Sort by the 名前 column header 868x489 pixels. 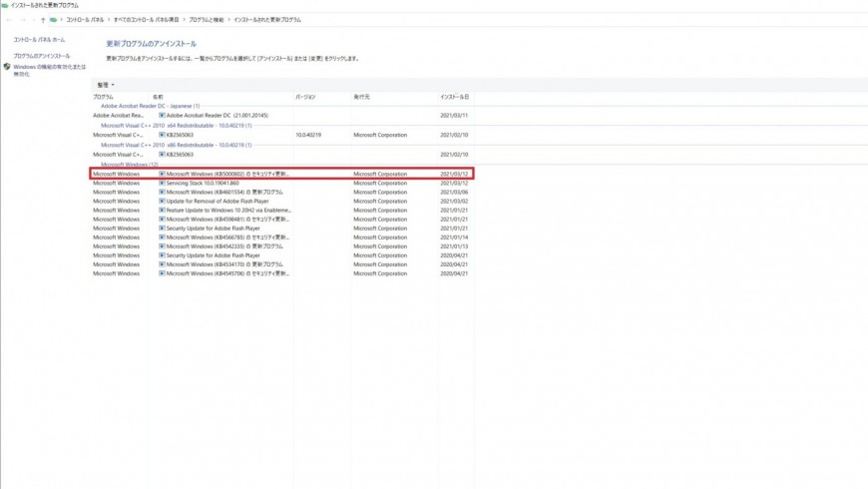[158, 97]
